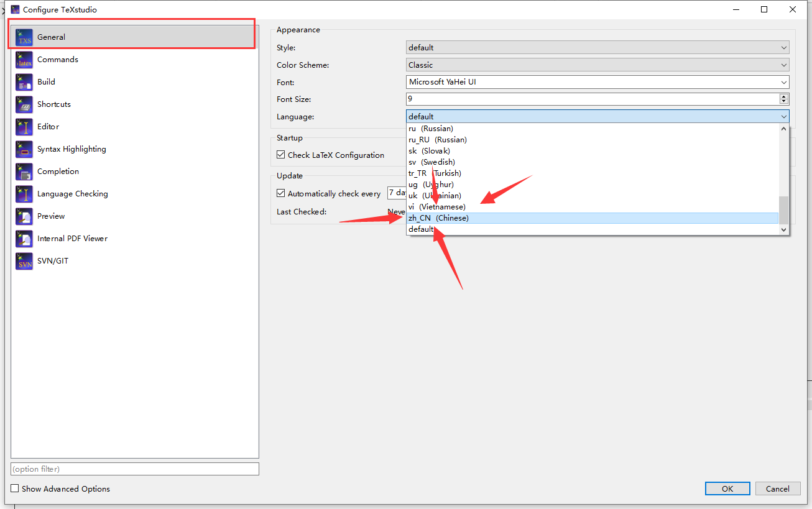The width and height of the screenshot is (812, 509).
Task: Select vi (Vietnamese) language
Action: pyautogui.click(x=593, y=207)
